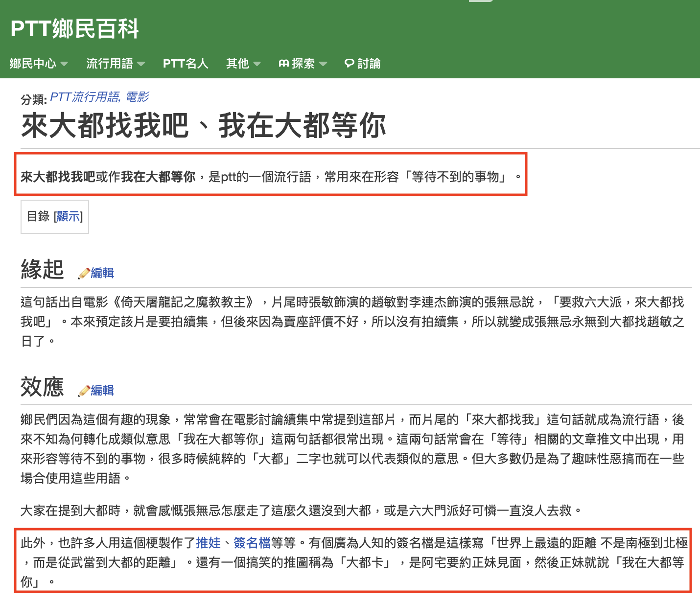Click the dropdown arrow next to 探索
The height and width of the screenshot is (604, 700).
pyautogui.click(x=323, y=64)
